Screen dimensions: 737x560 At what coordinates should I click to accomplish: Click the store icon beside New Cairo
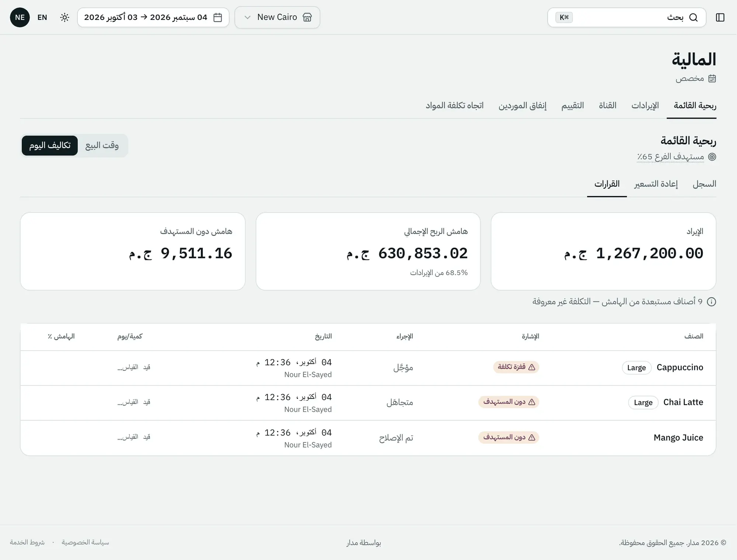307,17
